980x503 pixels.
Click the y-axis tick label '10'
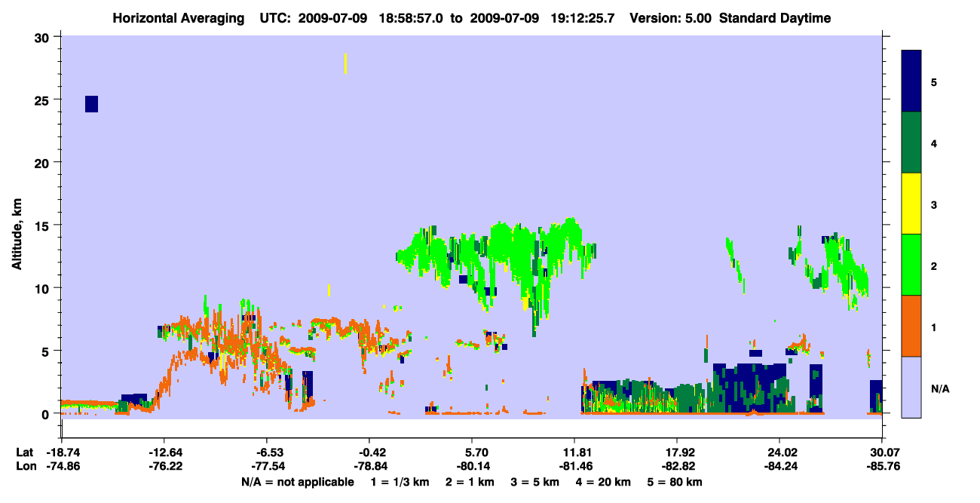44,288
